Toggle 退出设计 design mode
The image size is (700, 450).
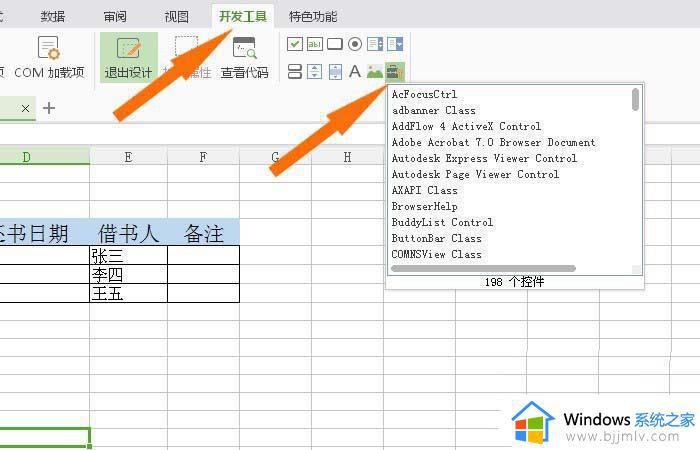pos(129,58)
